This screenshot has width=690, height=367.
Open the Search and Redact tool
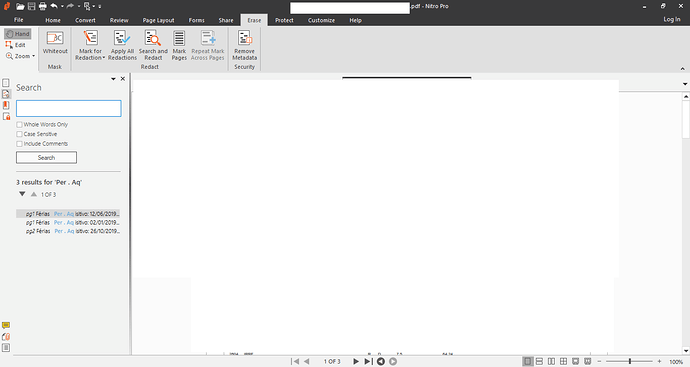153,45
